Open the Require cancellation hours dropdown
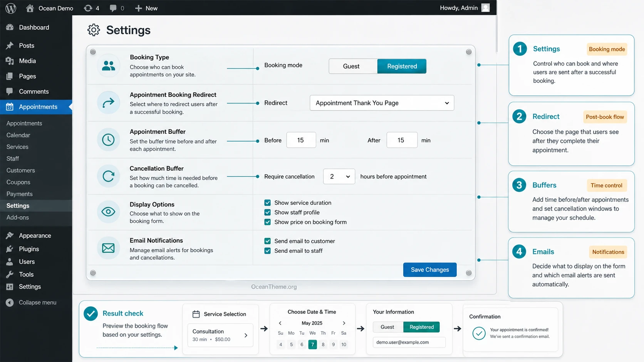The height and width of the screenshot is (362, 644). click(x=339, y=177)
